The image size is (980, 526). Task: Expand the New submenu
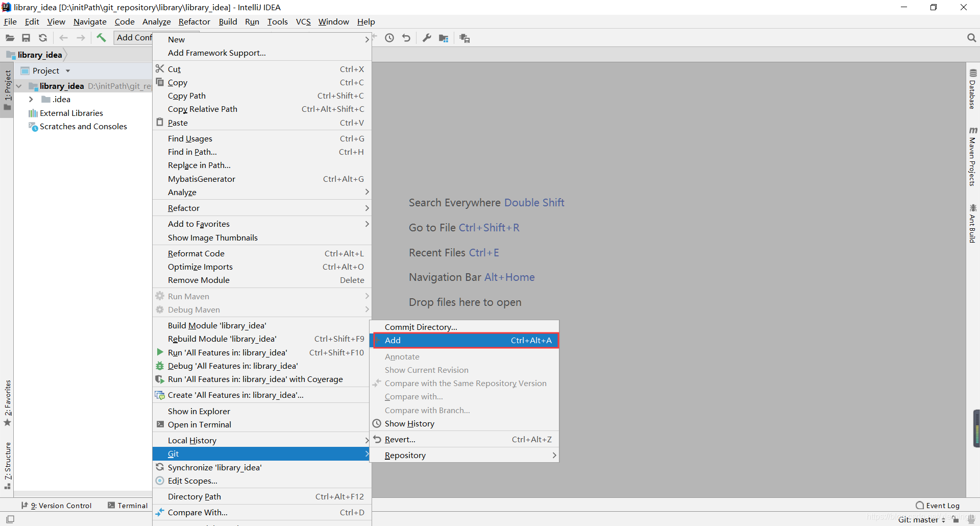262,39
